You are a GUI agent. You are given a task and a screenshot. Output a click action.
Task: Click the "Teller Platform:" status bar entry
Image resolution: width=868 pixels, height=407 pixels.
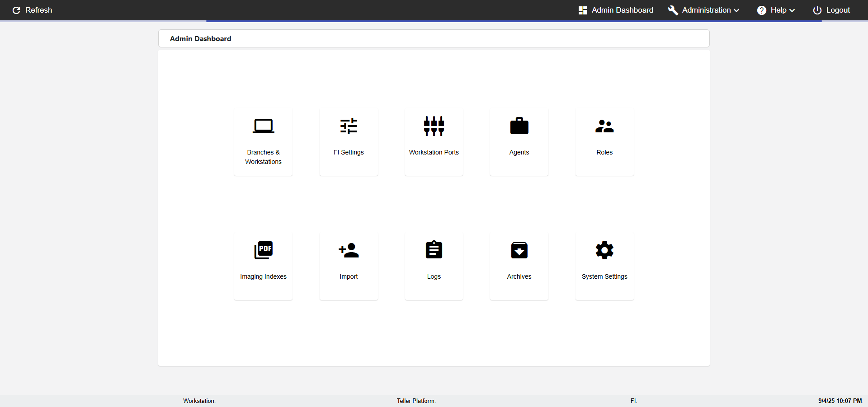(x=416, y=401)
